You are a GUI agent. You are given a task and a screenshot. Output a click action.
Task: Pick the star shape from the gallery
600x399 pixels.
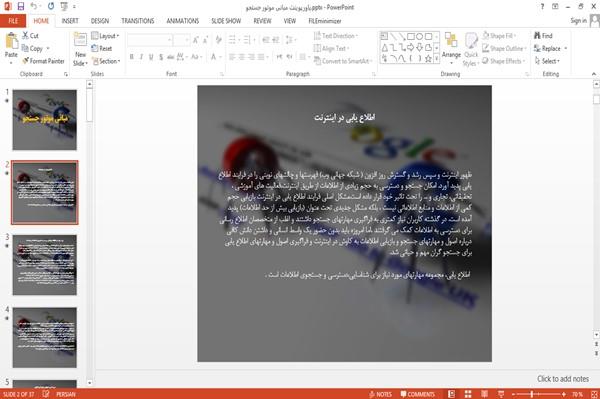click(x=428, y=59)
